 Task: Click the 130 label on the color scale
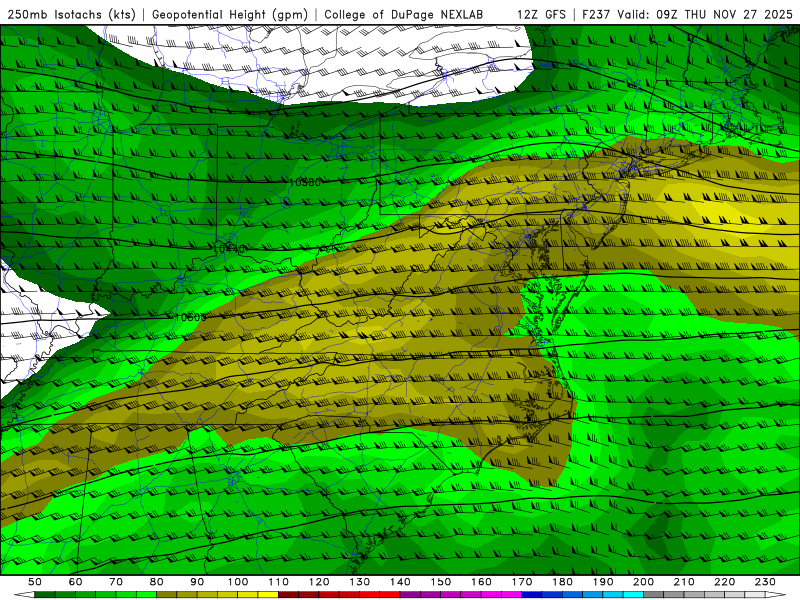click(x=360, y=582)
